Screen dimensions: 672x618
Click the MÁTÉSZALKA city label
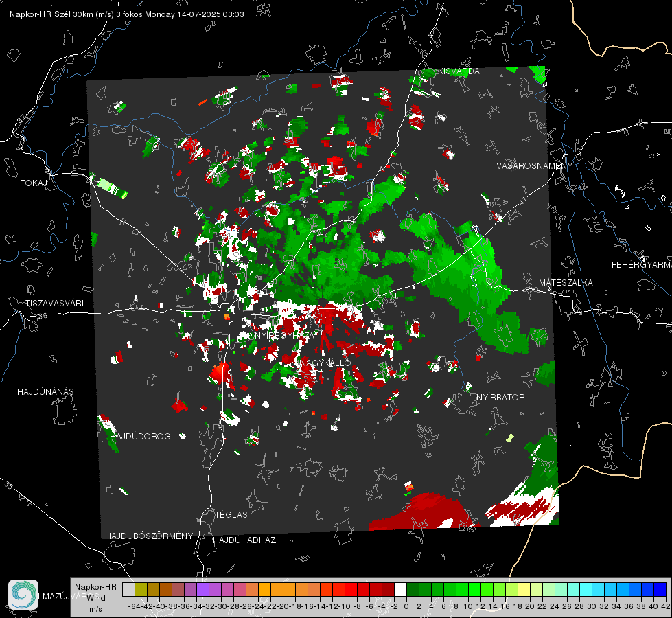coord(566,283)
